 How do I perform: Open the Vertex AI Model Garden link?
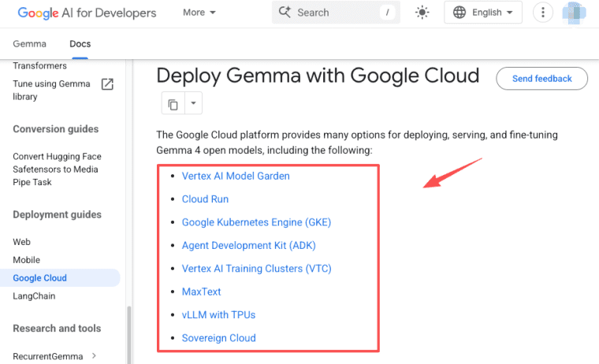[x=236, y=176]
